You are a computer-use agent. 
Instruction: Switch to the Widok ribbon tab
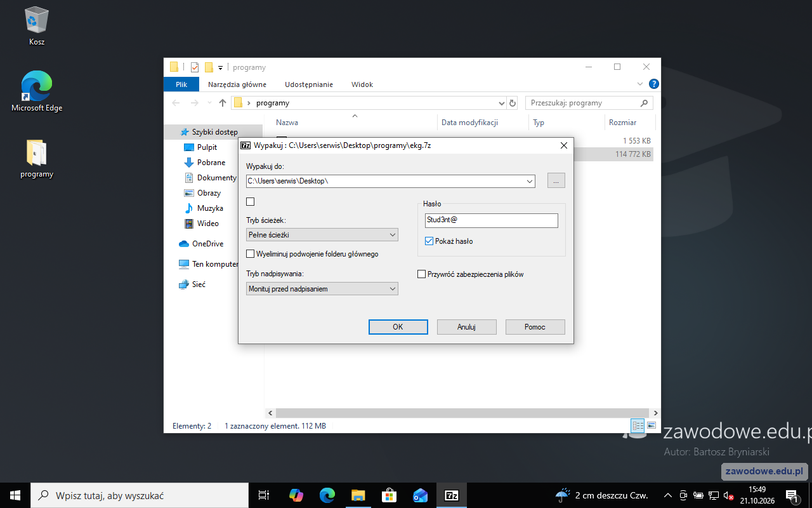coord(362,84)
